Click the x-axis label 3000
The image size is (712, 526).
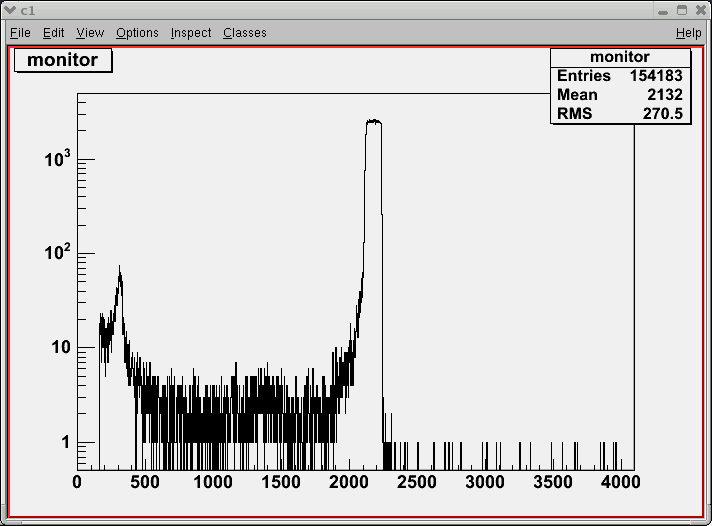pyautogui.click(x=485, y=482)
